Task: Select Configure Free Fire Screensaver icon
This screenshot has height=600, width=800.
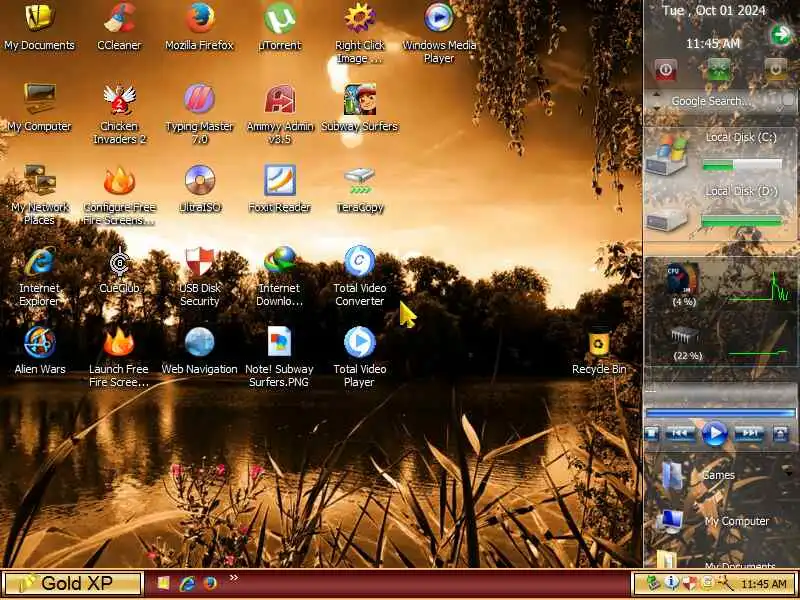Action: (x=119, y=194)
